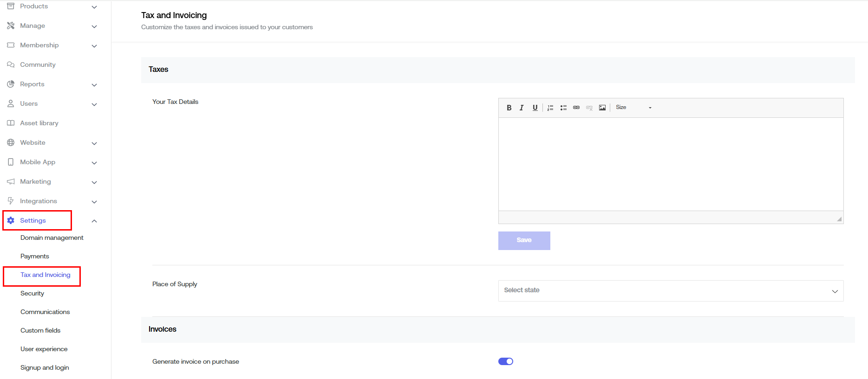The height and width of the screenshot is (379, 868).
Task: Click the editor resize handle
Action: [839, 219]
